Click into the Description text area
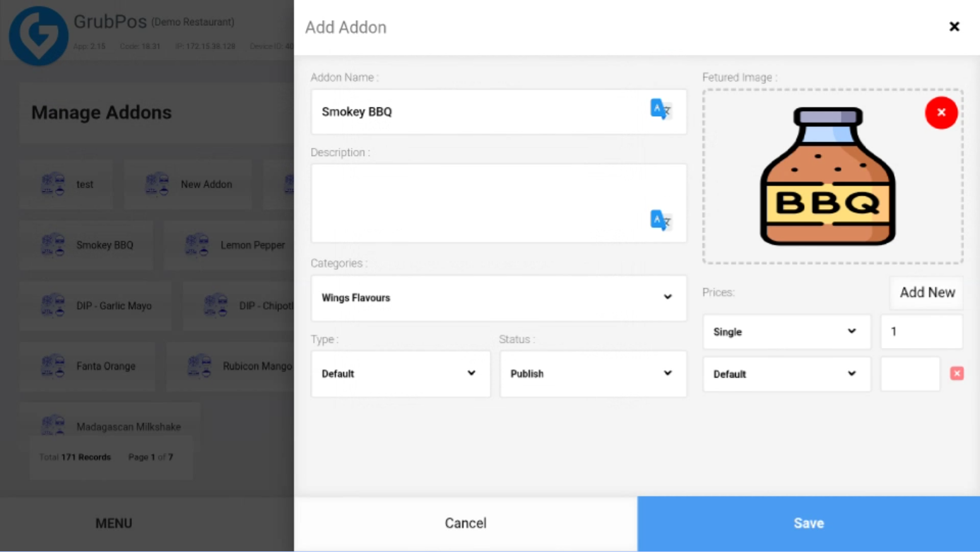 pos(499,203)
